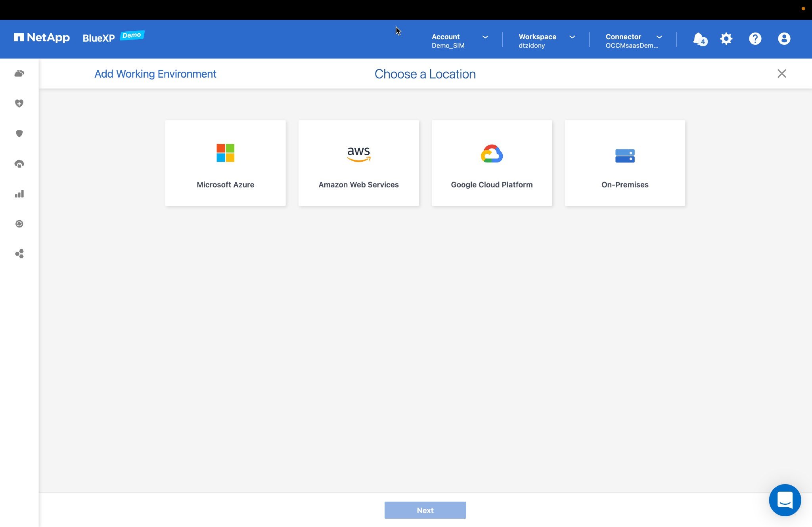The height and width of the screenshot is (527, 812).
Task: Open the governance sidebar icon
Action: pyautogui.click(x=19, y=164)
